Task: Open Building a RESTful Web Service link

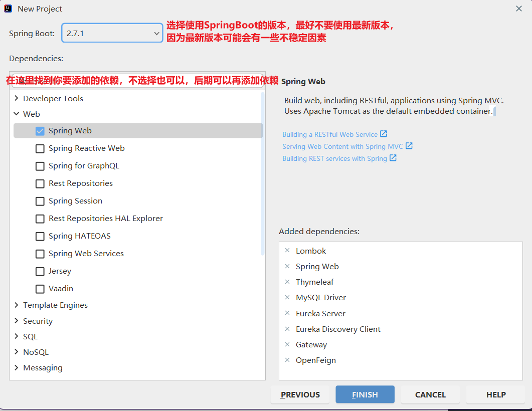Action: (330, 134)
